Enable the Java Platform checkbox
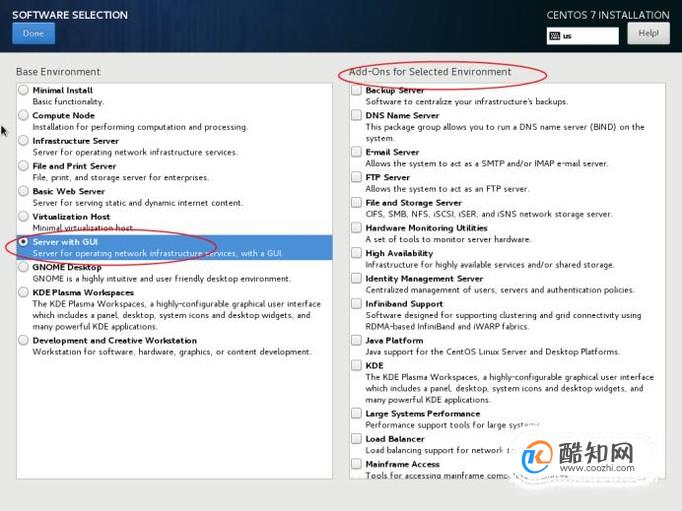682x511 pixels. coord(356,340)
